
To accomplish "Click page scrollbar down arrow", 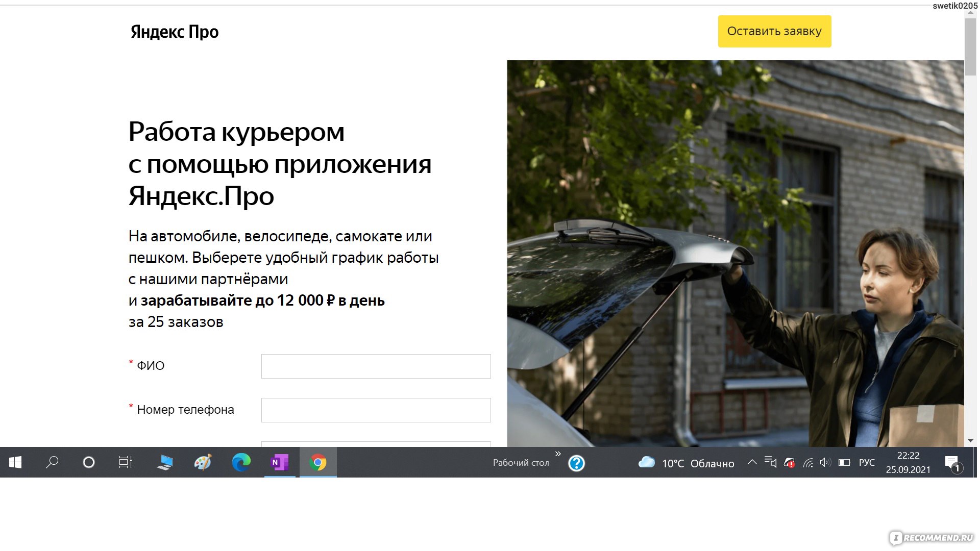I will [x=971, y=441].
